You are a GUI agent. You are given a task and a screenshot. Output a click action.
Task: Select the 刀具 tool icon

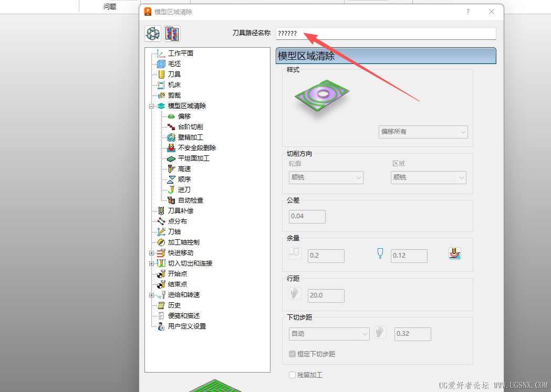(x=161, y=75)
